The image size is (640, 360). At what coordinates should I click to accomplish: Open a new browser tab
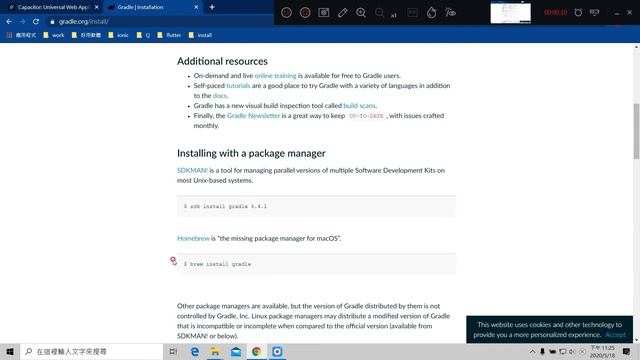coord(212,7)
